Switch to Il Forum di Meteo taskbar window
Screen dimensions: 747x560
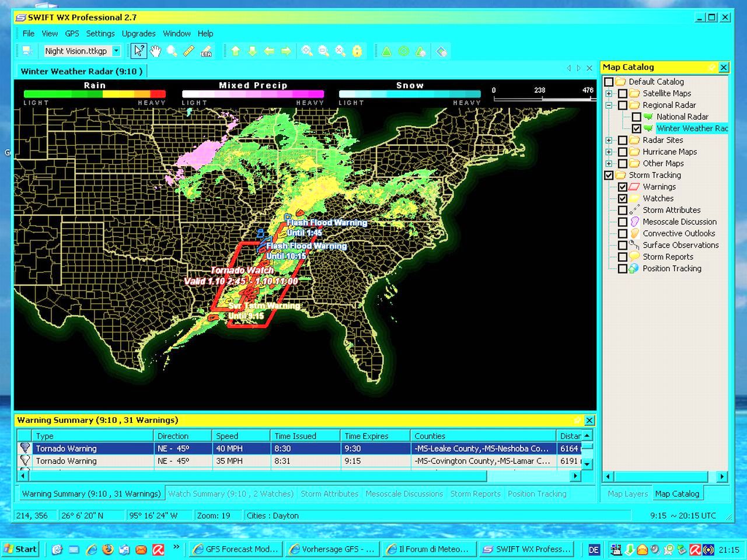[x=429, y=549]
